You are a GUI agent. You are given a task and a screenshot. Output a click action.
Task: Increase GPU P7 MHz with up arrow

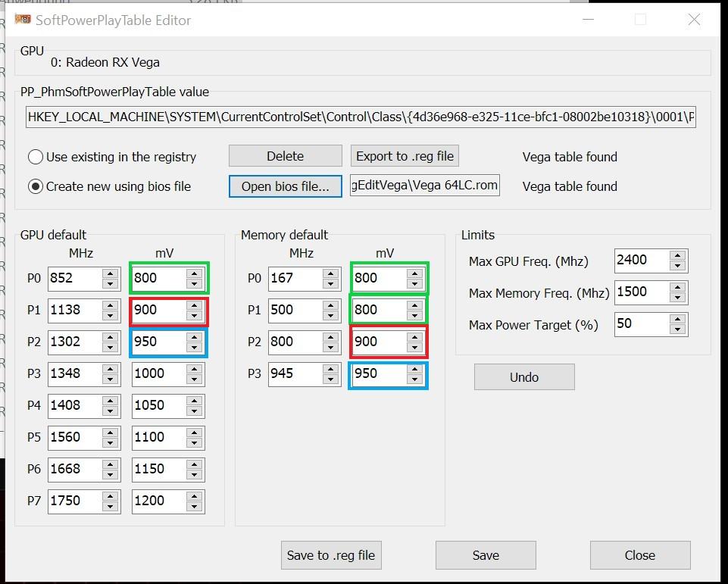pyautogui.click(x=111, y=496)
